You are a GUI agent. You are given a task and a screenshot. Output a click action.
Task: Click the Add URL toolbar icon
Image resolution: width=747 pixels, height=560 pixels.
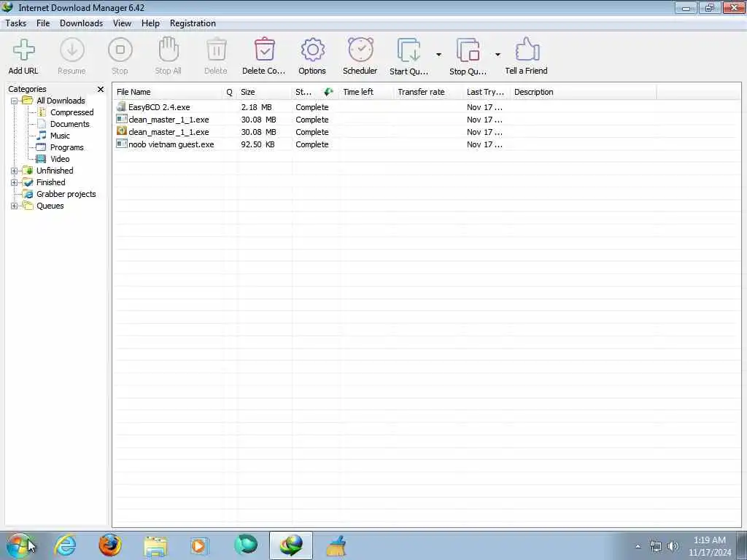(x=23, y=50)
